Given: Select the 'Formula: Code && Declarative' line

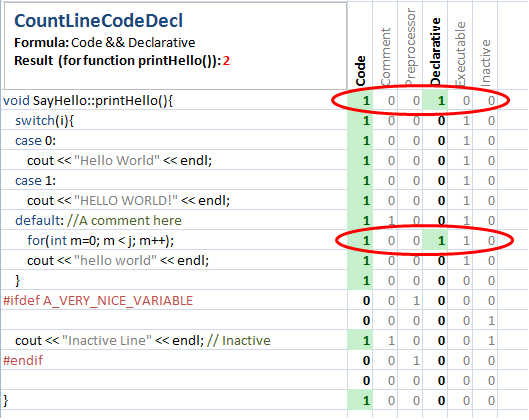Looking at the screenshot, I should pos(105,43).
